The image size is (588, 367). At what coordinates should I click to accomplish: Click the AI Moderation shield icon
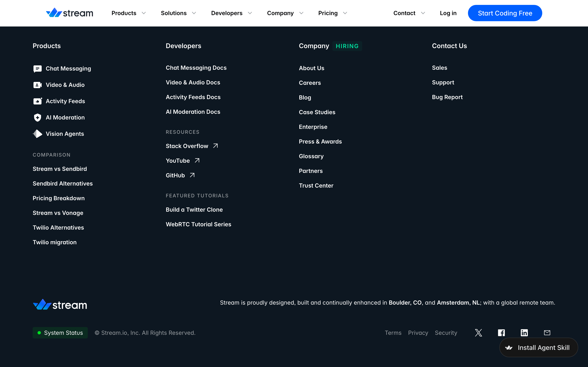click(x=37, y=117)
